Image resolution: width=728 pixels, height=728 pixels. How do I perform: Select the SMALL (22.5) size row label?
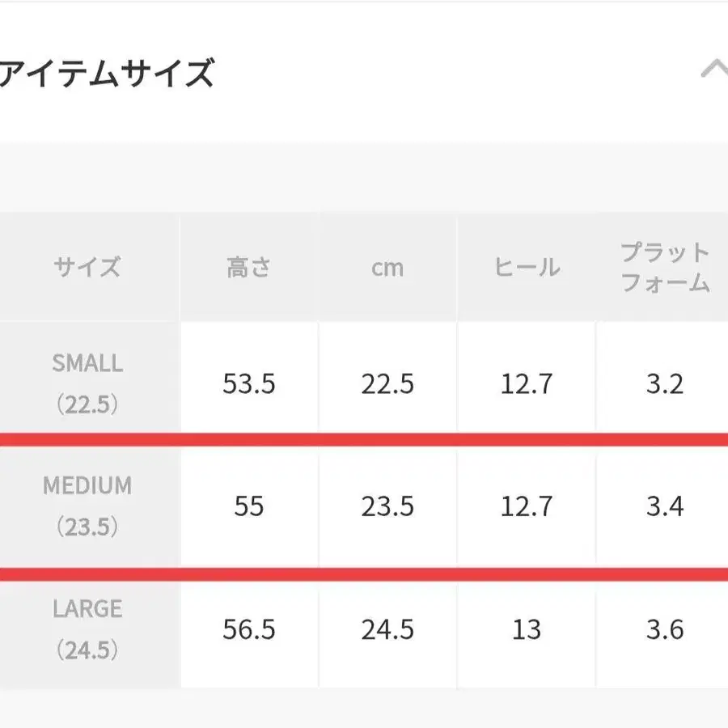tap(87, 383)
